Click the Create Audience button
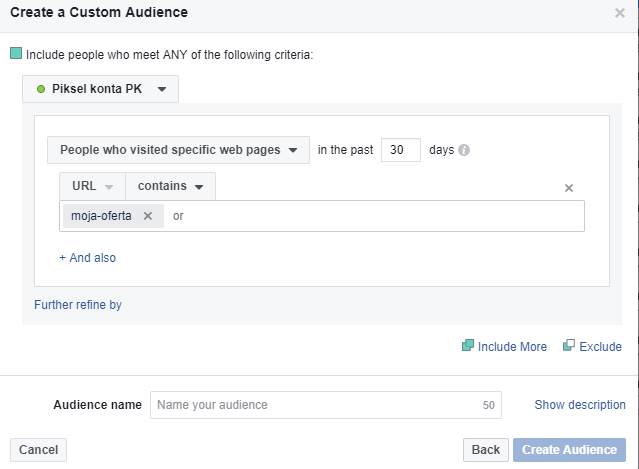Image resolution: width=639 pixels, height=469 pixels. (x=569, y=450)
